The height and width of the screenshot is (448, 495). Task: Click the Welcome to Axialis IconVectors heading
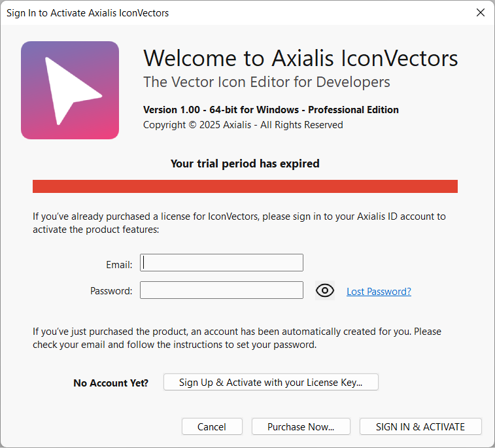(301, 58)
